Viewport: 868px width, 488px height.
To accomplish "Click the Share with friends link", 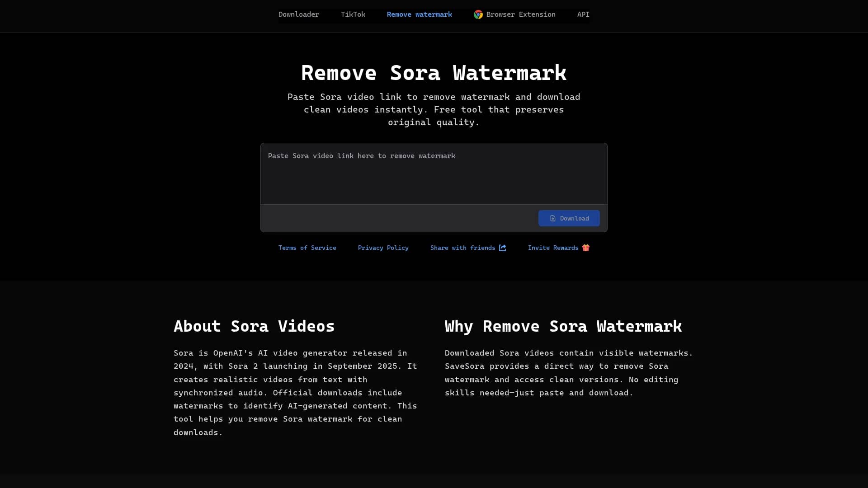I will pos(468,248).
